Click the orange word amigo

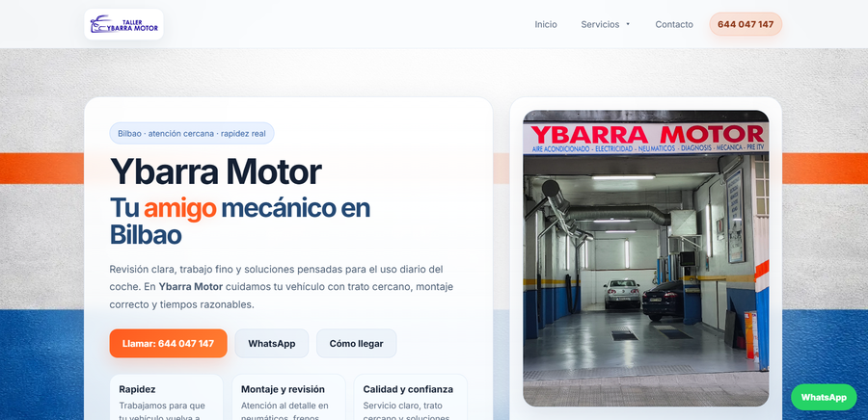pyautogui.click(x=180, y=208)
